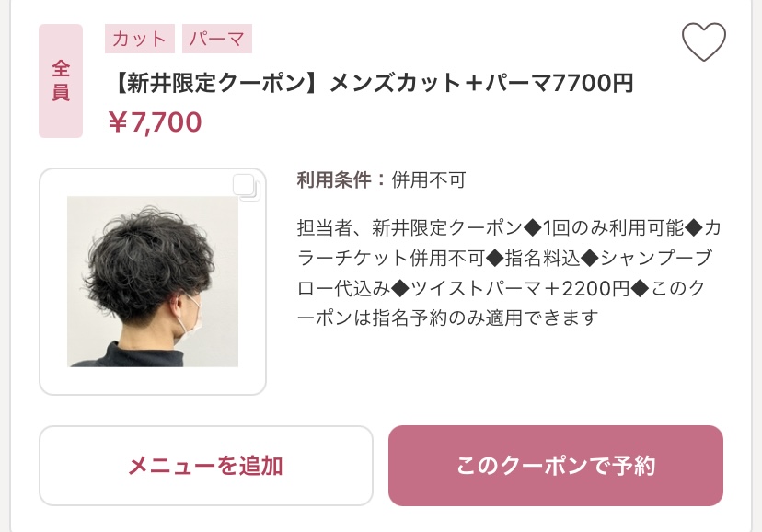This screenshot has width=762, height=532.
Task: Select the カット category tag
Action: pos(140,39)
